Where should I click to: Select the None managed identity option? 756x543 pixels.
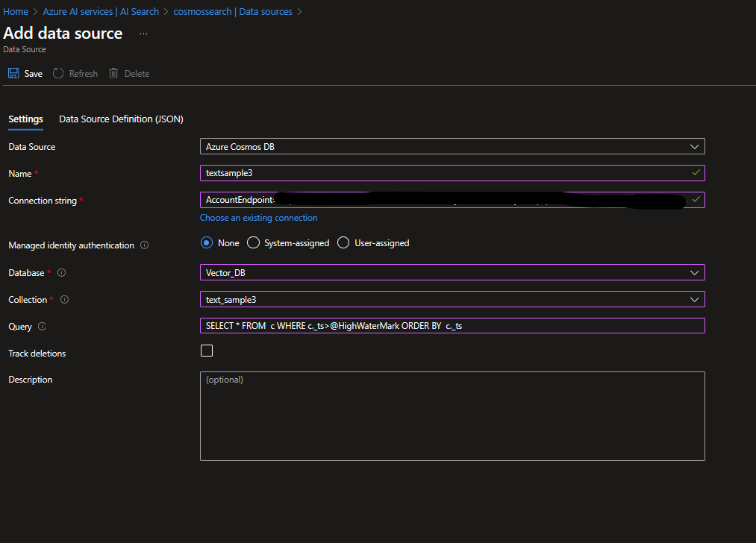click(207, 243)
